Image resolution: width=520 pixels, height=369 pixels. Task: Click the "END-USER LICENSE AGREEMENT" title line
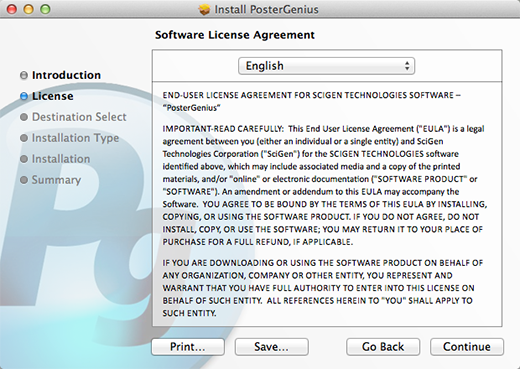tap(311, 101)
